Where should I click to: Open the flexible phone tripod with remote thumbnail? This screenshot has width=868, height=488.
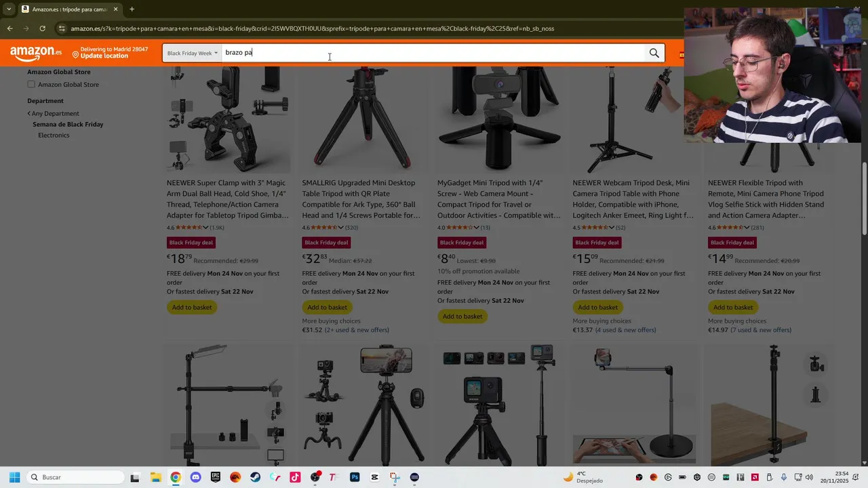[x=363, y=405]
